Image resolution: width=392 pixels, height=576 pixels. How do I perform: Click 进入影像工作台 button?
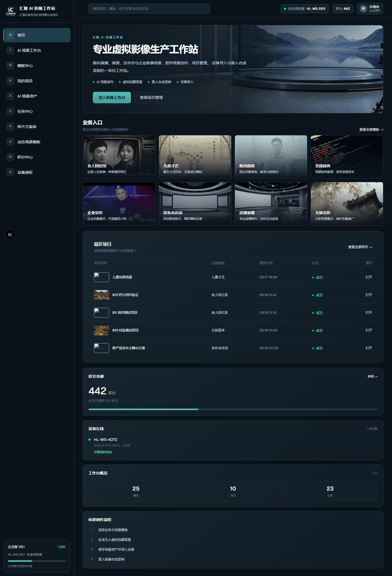[x=112, y=97]
